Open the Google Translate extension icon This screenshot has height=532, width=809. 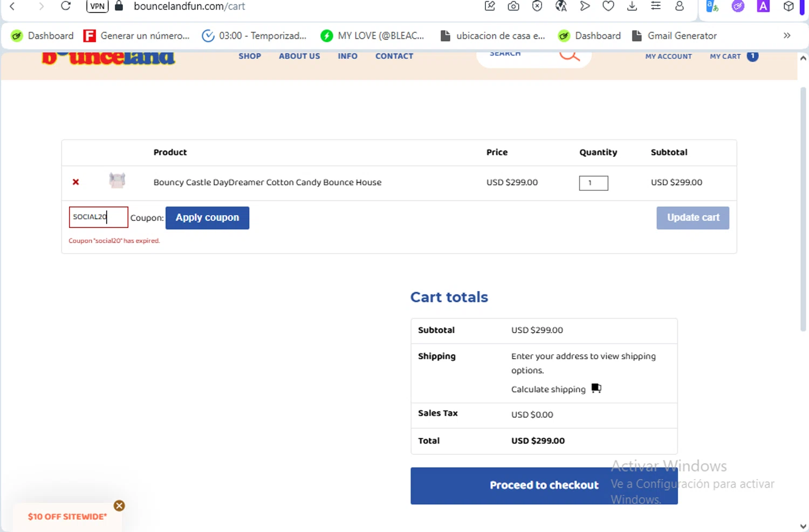click(x=712, y=6)
